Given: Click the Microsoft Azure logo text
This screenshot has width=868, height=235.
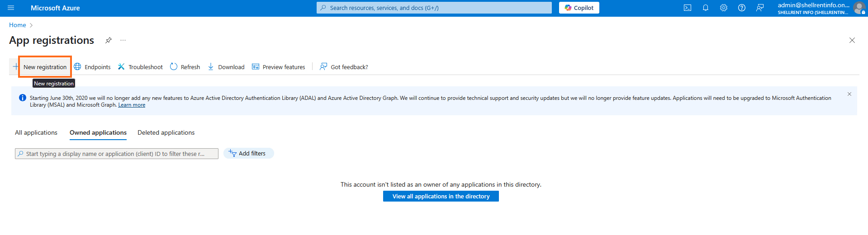Looking at the screenshot, I should click(x=55, y=8).
